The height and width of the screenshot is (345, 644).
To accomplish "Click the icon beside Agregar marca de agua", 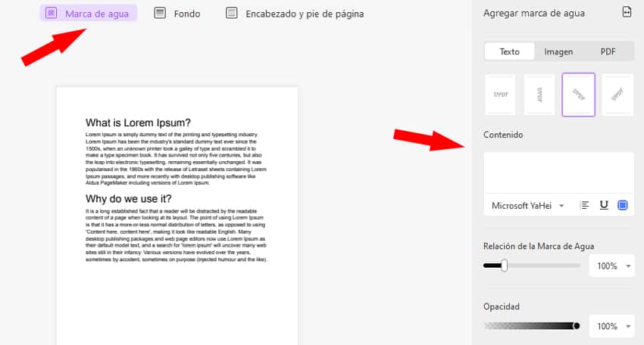I will tap(627, 12).
